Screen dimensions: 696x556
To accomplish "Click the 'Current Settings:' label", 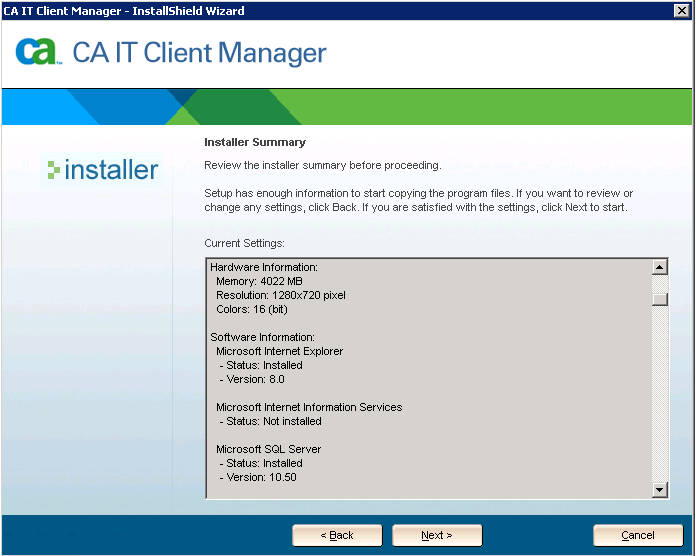I will [x=244, y=243].
